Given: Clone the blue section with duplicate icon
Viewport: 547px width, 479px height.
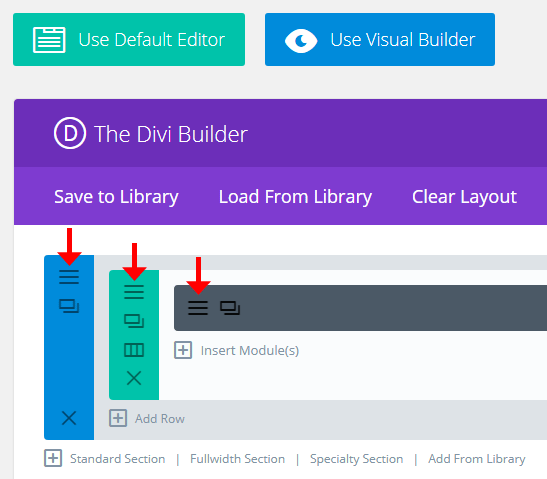Looking at the screenshot, I should click(69, 306).
